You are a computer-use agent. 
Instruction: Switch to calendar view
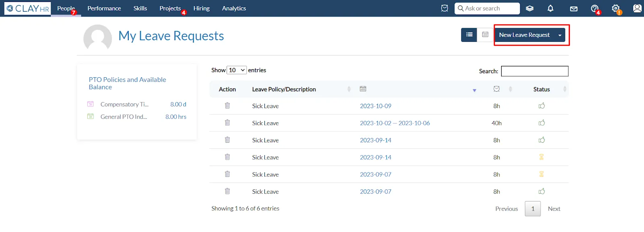point(485,35)
